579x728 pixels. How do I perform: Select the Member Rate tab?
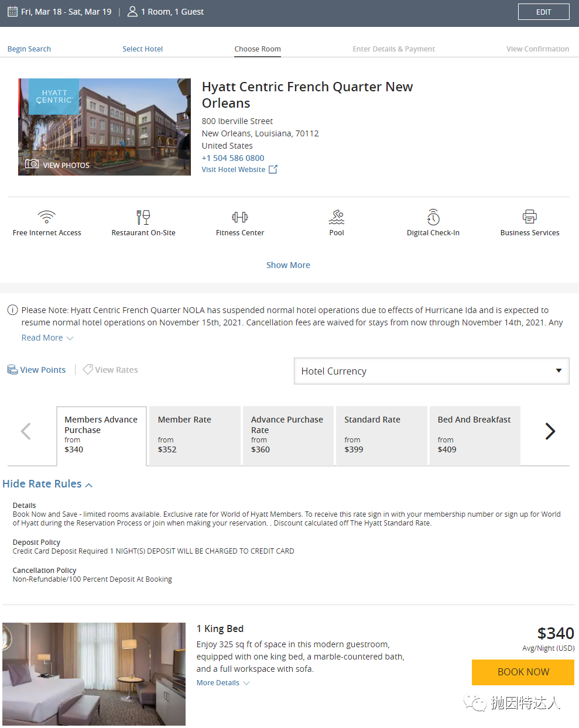coord(194,435)
